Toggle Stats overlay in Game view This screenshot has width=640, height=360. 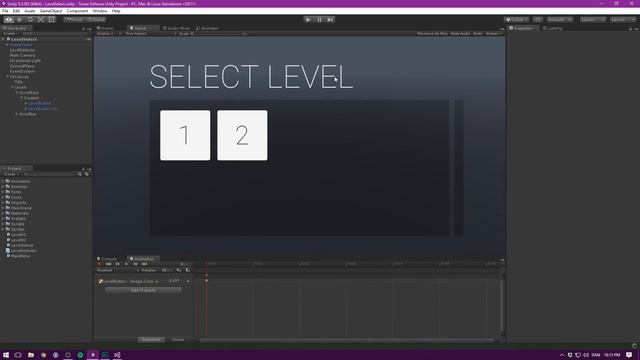click(478, 33)
